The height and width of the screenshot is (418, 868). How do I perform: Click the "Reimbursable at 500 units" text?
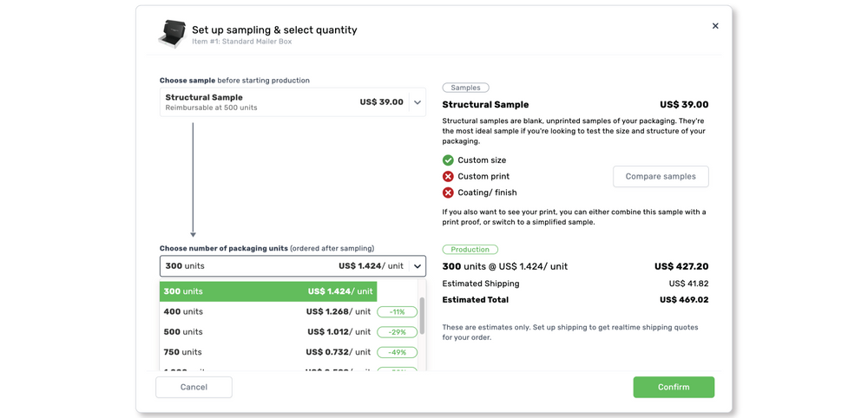click(x=212, y=108)
